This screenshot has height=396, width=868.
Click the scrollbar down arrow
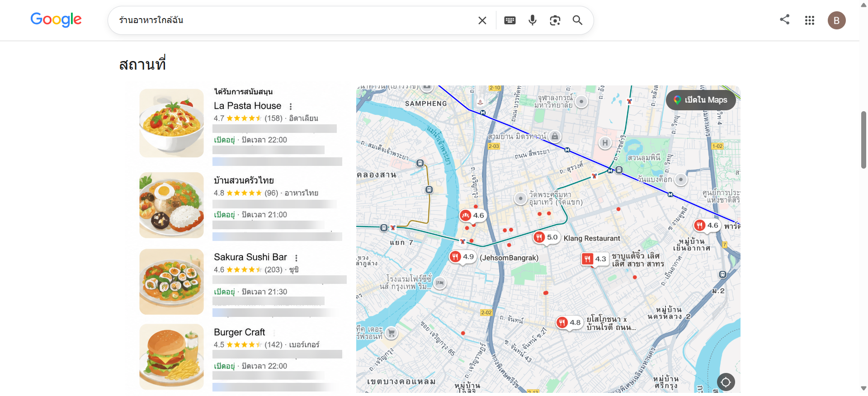[x=863, y=388]
